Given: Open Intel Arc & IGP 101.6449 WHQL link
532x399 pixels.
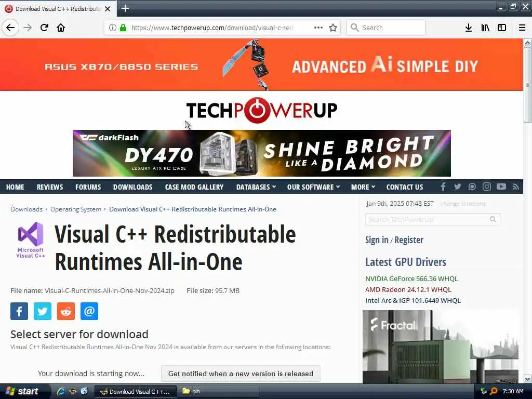Looking at the screenshot, I should click(x=413, y=300).
